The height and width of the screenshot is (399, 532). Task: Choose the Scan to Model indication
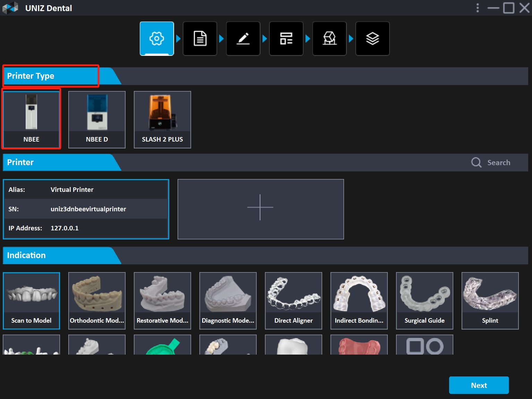pyautogui.click(x=31, y=301)
